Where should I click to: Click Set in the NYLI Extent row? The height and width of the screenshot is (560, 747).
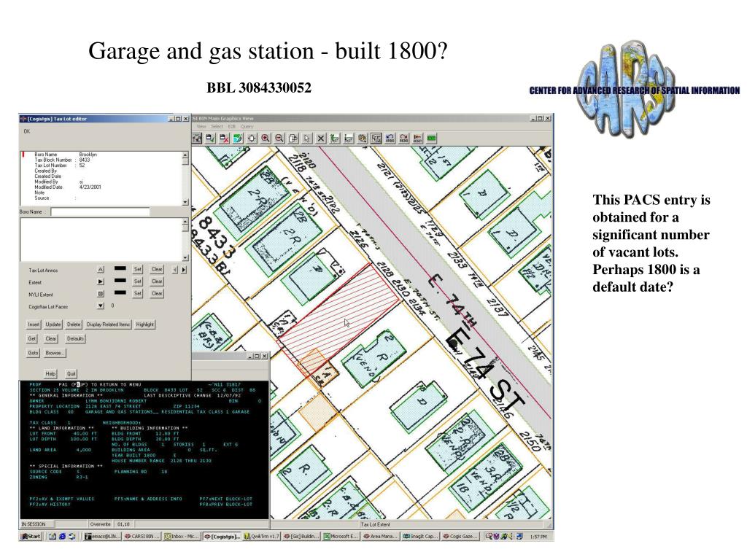(x=138, y=293)
